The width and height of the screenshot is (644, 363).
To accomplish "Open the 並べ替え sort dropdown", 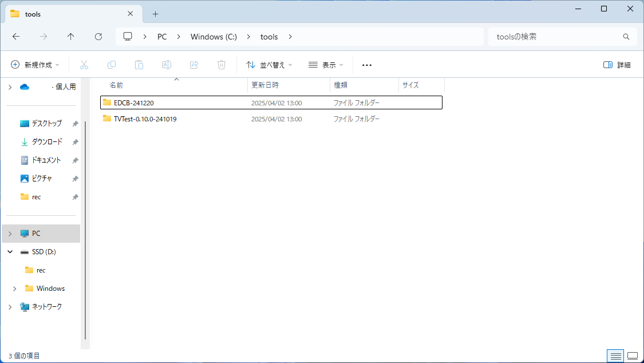I will tap(269, 65).
